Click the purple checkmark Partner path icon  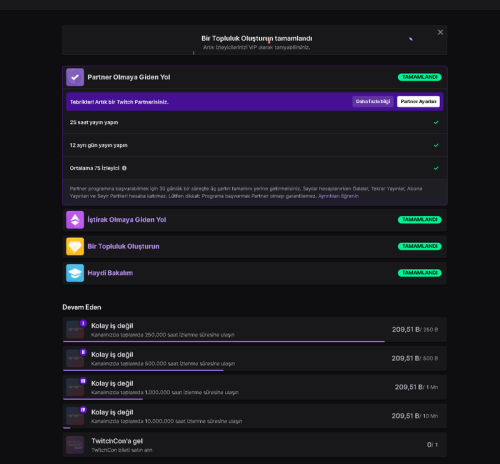[x=75, y=77]
